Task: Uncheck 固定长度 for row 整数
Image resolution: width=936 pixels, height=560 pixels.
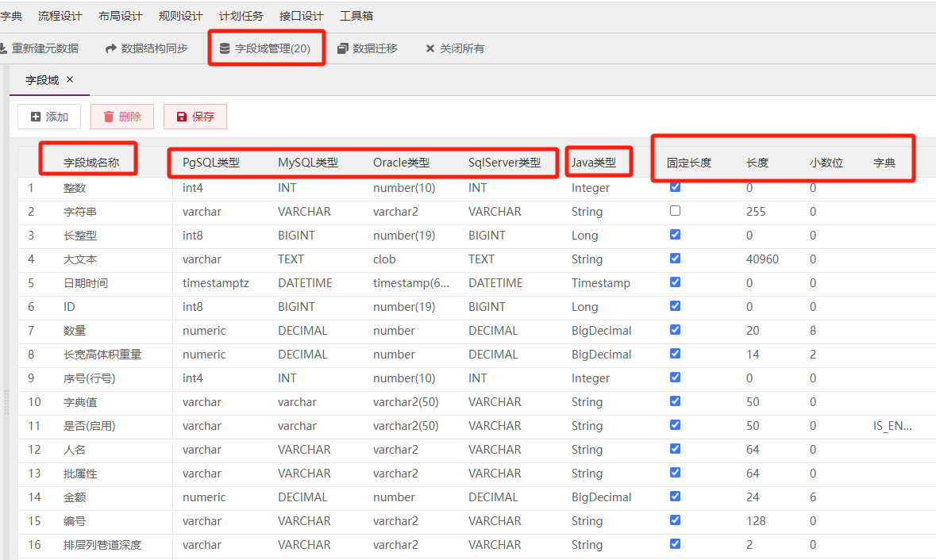Action: (675, 187)
